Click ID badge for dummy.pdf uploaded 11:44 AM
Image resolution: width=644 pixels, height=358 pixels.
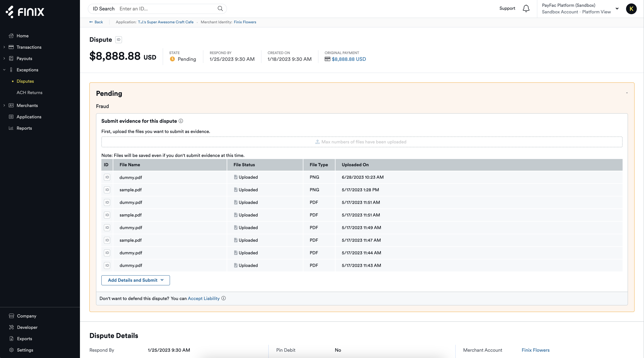tap(107, 253)
